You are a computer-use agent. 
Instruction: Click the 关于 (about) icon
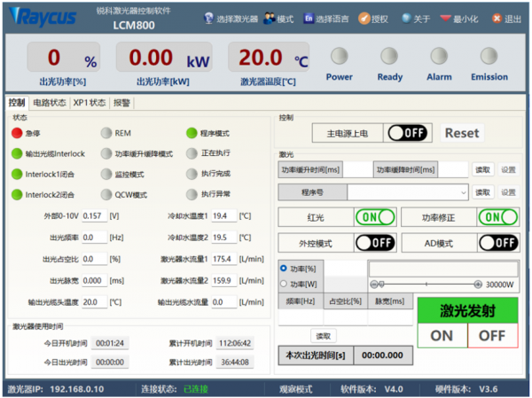[x=406, y=19]
